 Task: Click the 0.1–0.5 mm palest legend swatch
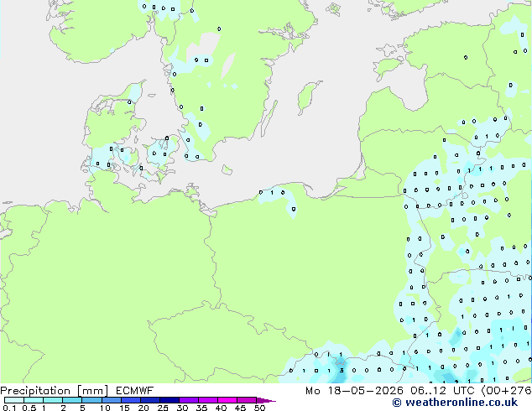pos(14,400)
